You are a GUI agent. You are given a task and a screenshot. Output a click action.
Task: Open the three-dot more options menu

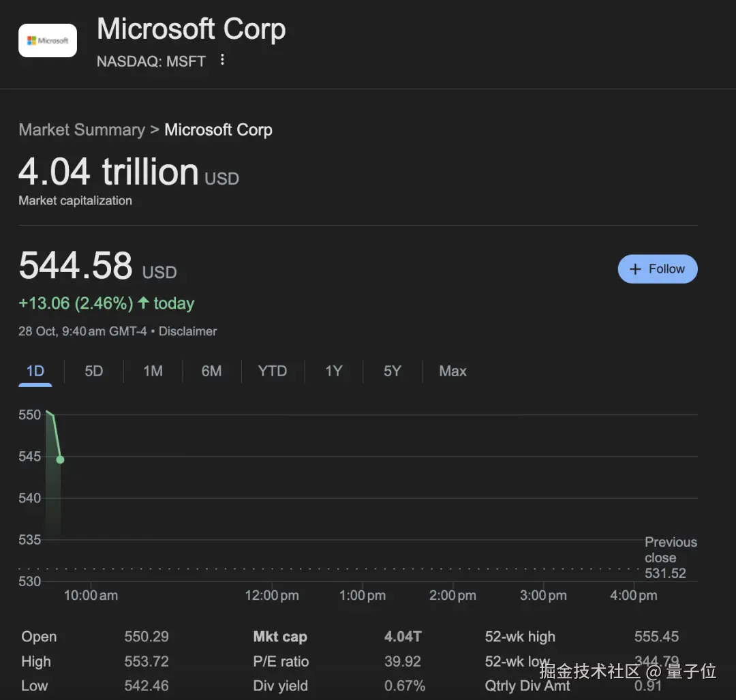[x=222, y=60]
